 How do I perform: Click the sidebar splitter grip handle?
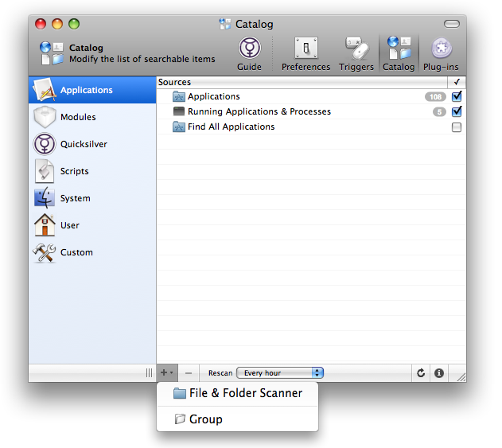(x=149, y=373)
